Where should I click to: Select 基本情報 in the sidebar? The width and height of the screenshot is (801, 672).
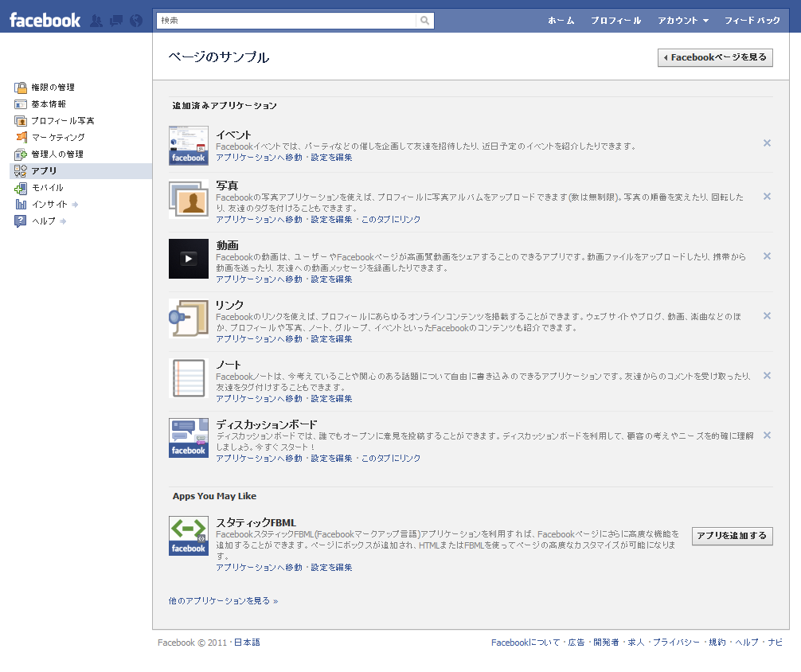pos(49,104)
